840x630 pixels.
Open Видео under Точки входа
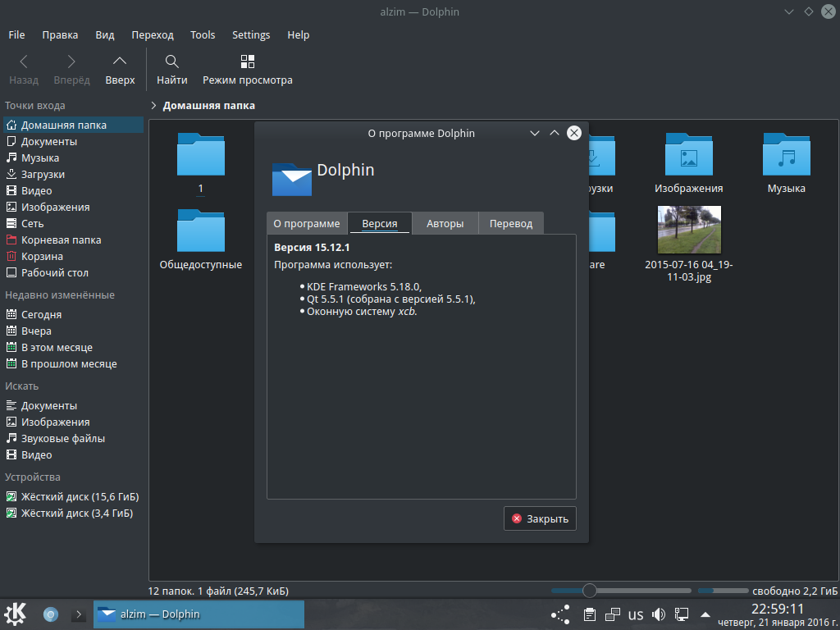click(x=73, y=190)
